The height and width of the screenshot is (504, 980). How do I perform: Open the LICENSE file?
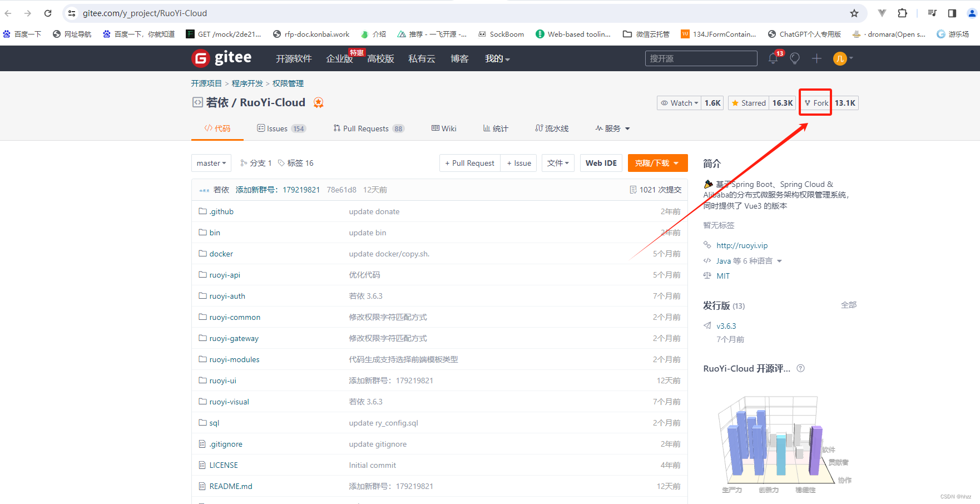click(x=224, y=465)
